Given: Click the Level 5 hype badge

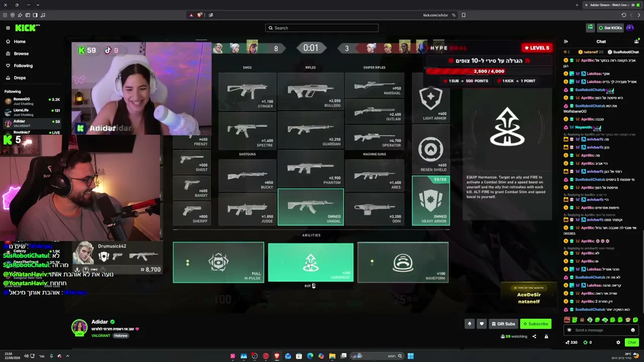Looking at the screenshot, I should pyautogui.click(x=537, y=48).
